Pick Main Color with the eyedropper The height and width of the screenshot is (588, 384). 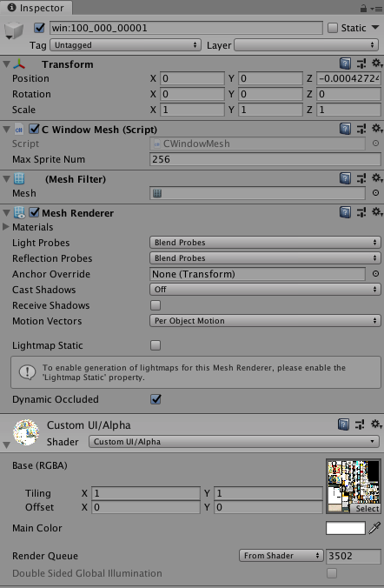(x=374, y=528)
